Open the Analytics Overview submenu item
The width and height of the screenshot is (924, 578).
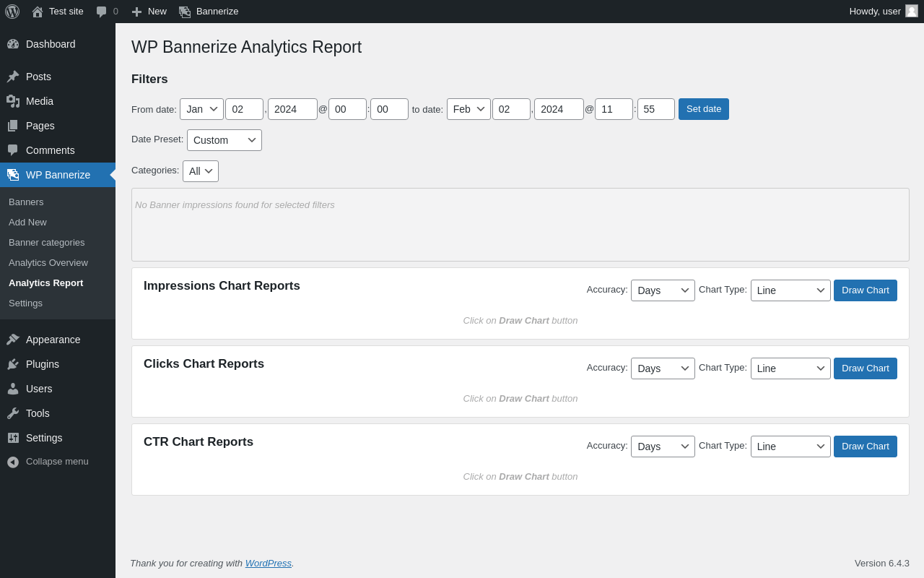tap(48, 263)
